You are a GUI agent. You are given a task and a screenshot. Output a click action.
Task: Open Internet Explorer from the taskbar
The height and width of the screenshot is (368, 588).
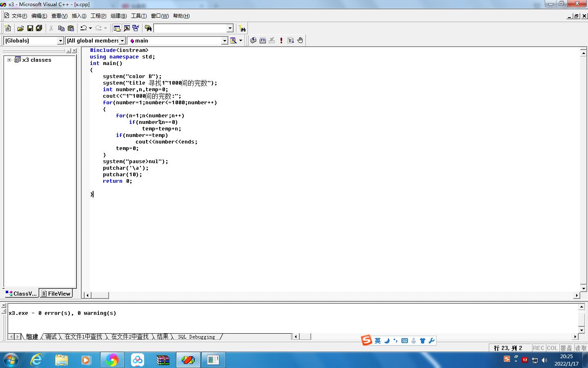click(37, 360)
